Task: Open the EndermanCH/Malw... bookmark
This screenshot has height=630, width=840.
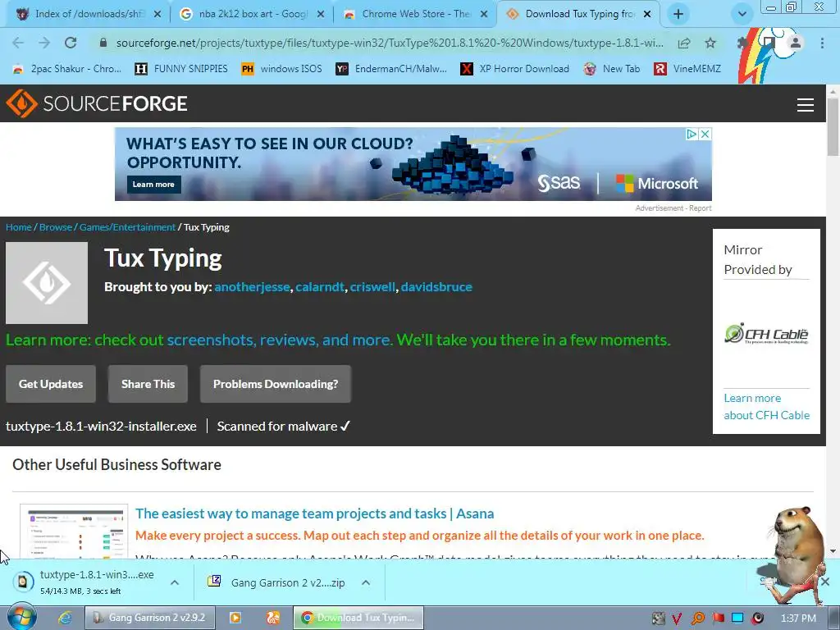Action: tap(391, 69)
